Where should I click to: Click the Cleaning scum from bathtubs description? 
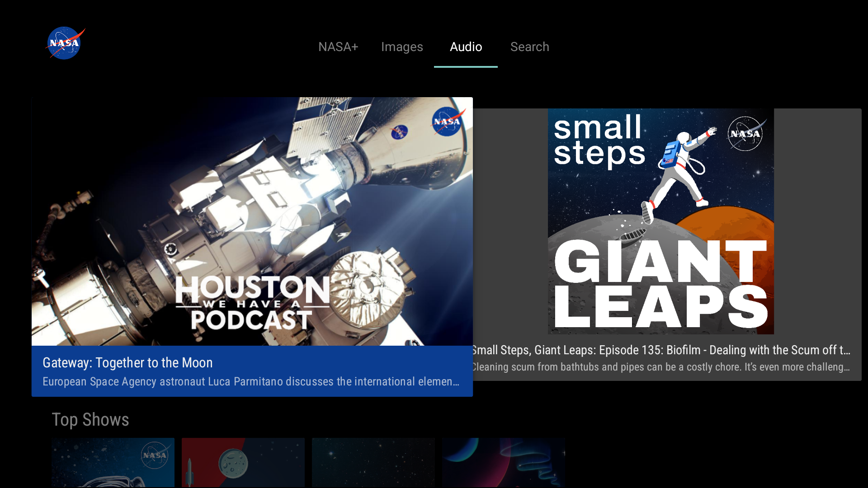tap(660, 367)
